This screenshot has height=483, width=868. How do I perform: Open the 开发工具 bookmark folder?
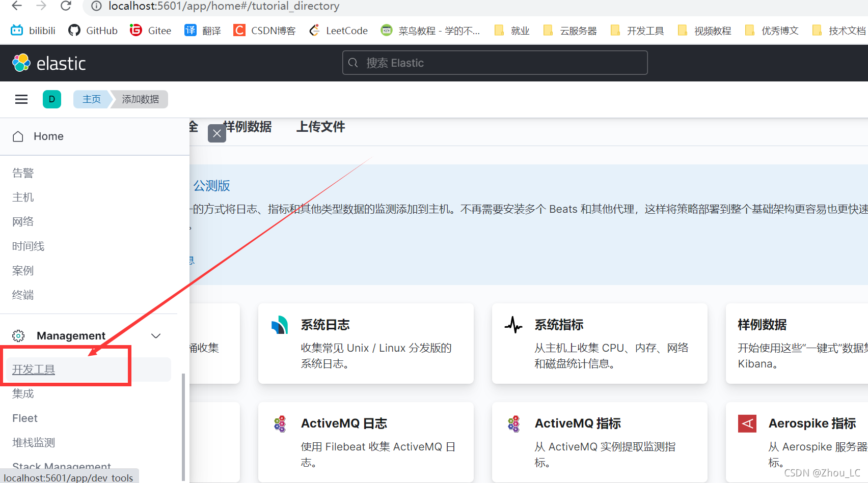pyautogui.click(x=637, y=31)
